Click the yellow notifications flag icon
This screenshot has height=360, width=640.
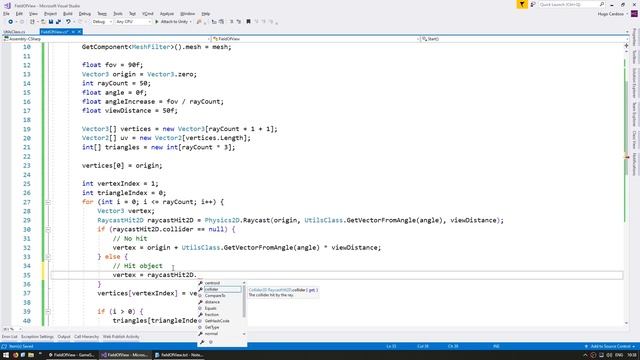click(522, 4)
